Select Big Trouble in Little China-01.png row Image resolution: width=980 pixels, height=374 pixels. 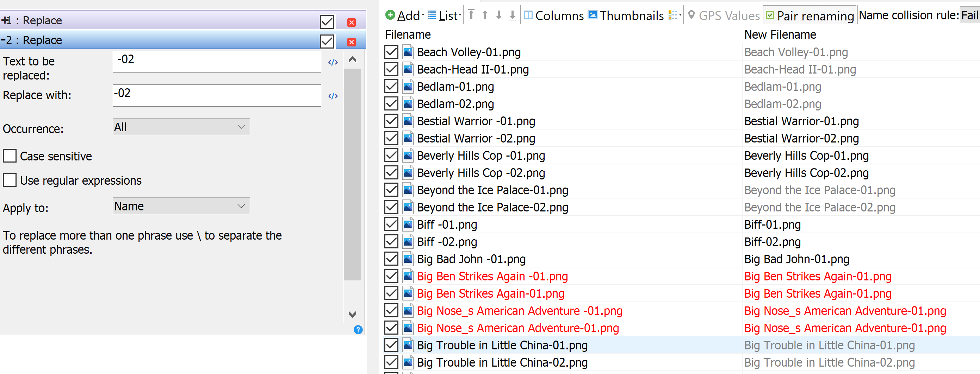coord(681,345)
